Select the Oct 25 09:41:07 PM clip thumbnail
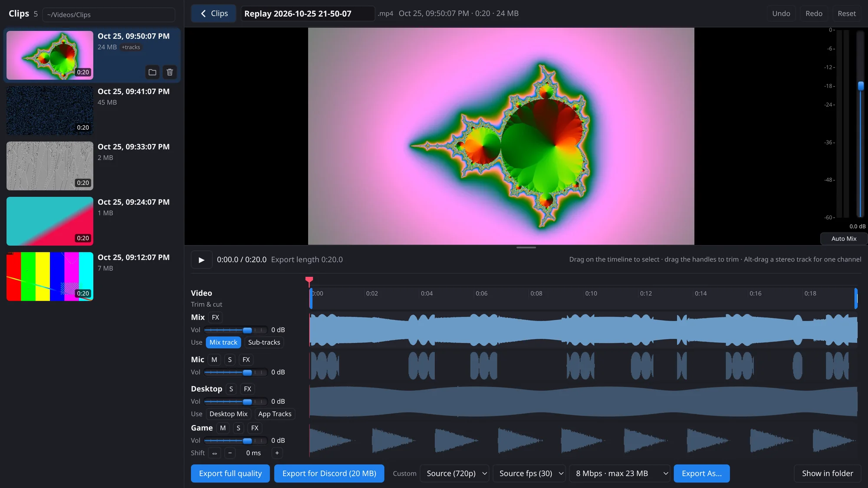The width and height of the screenshot is (868, 488). [x=50, y=111]
